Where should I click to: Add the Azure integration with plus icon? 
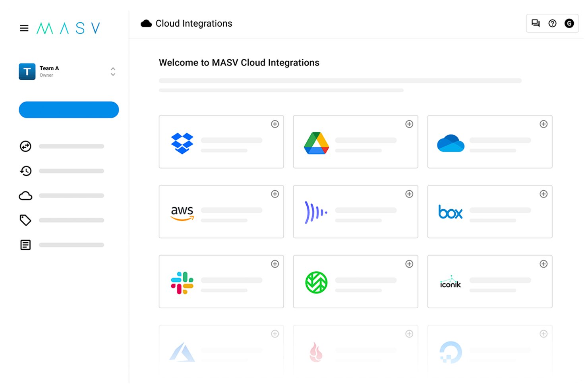tap(275, 334)
